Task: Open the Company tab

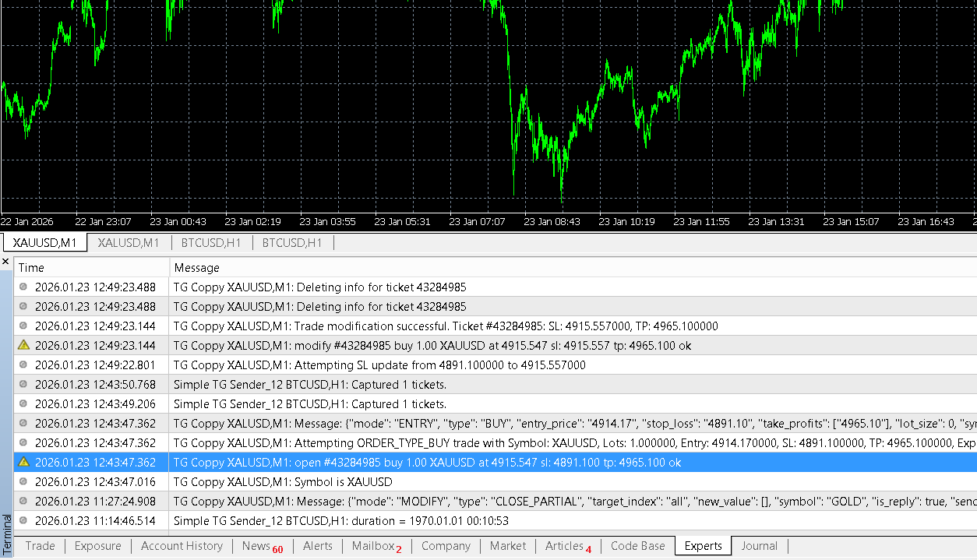Action: 446,546
